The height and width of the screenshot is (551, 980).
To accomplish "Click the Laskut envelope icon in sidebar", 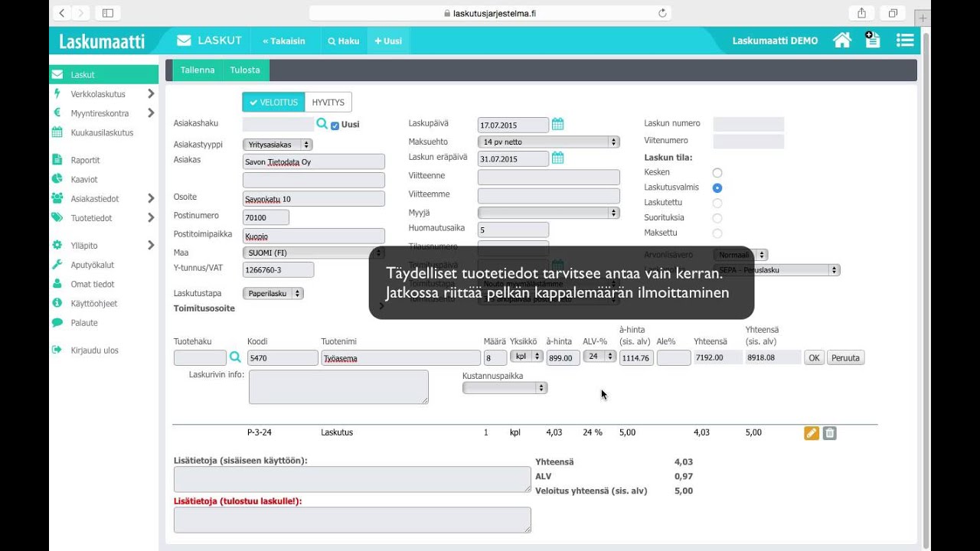I will point(57,75).
